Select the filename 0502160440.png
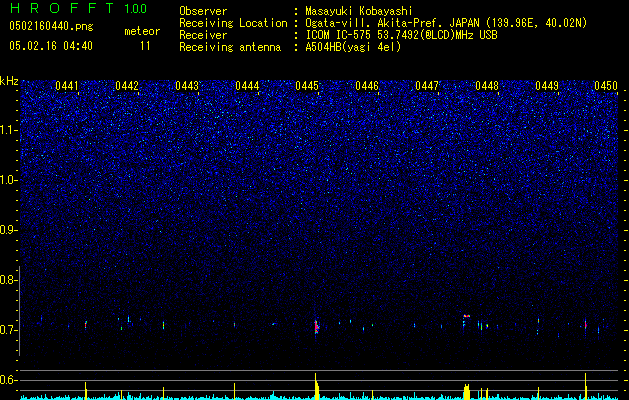Viewport: 629px width, 400px height. (x=51, y=26)
